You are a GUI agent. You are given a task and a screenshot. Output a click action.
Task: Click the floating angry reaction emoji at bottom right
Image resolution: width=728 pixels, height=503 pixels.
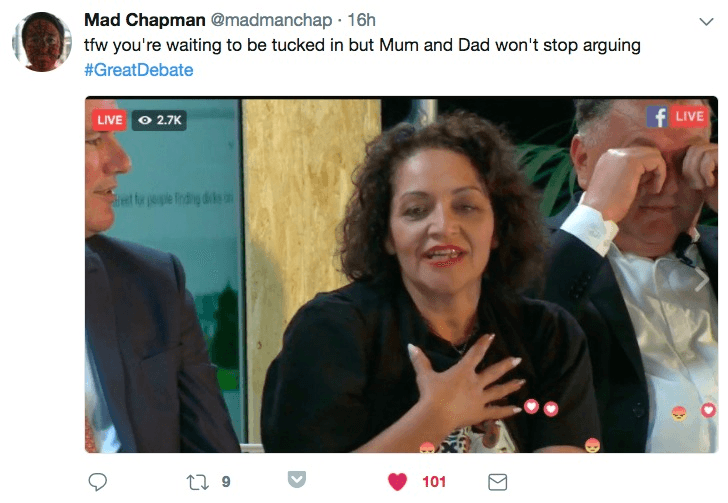pyautogui.click(x=679, y=412)
